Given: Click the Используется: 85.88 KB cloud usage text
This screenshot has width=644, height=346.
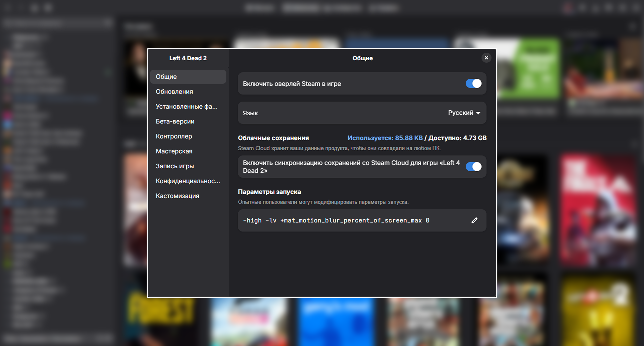Looking at the screenshot, I should click(x=385, y=138).
